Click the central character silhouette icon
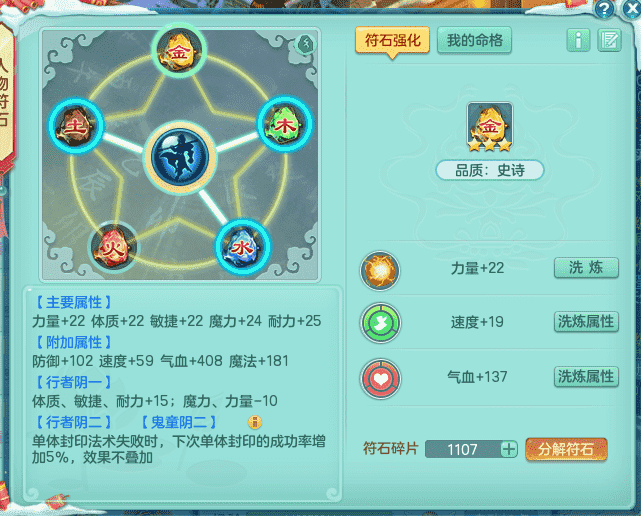 (x=180, y=157)
